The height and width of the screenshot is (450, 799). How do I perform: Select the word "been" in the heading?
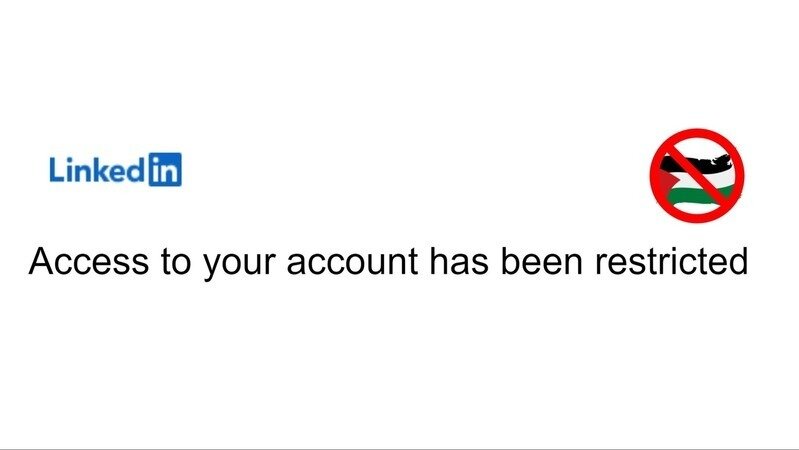click(x=541, y=261)
